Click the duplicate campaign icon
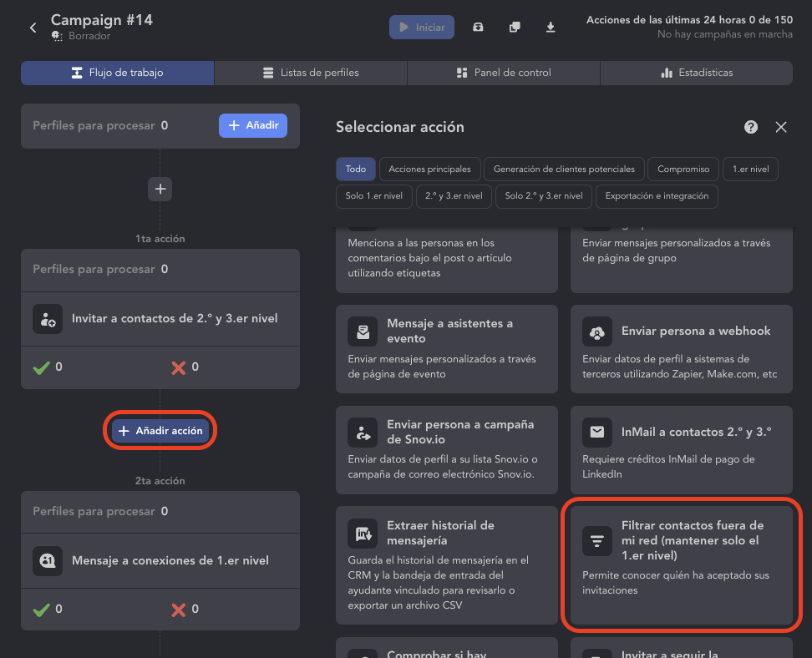Screen dimensions: 812x658 [x=515, y=27]
